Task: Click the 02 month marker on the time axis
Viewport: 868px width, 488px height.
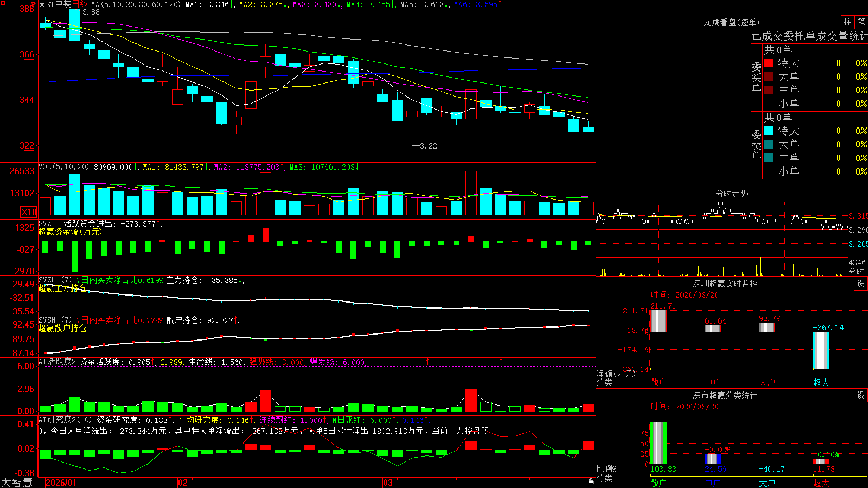Action: (183, 483)
